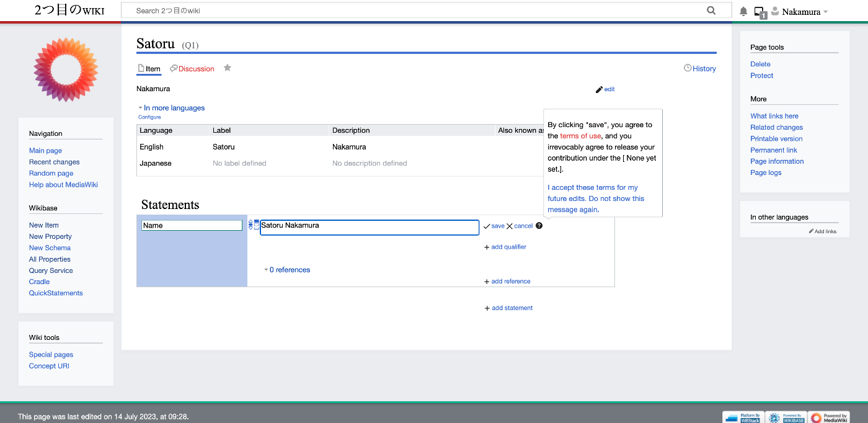The height and width of the screenshot is (423, 868).
Task: Watch this page via the star icon
Action: pos(227,68)
